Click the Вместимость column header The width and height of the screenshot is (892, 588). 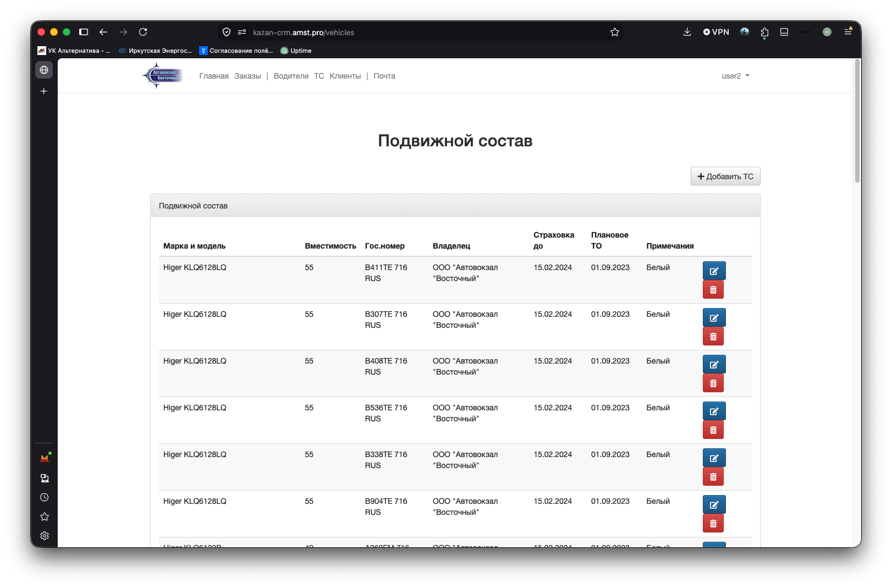[331, 246]
